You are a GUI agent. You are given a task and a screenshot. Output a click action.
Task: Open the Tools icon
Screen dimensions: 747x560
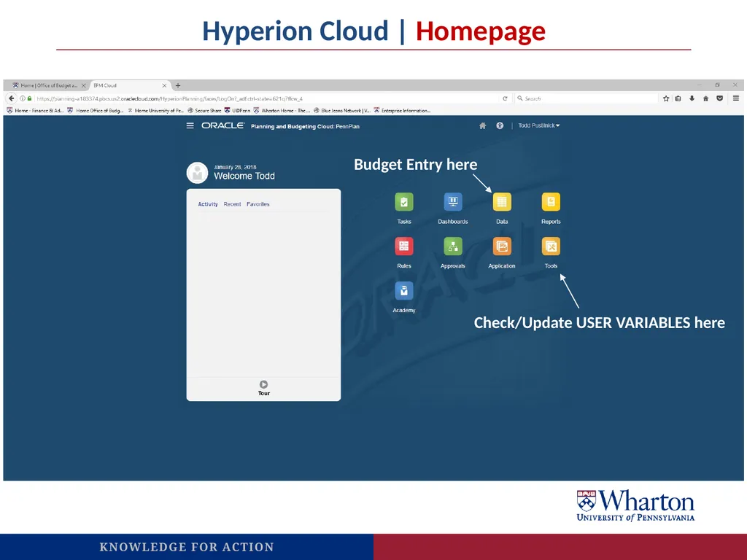tap(551, 246)
